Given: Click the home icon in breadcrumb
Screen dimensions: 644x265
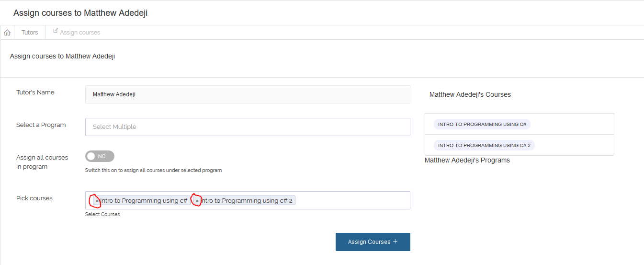Looking at the screenshot, I should pyautogui.click(x=7, y=33).
